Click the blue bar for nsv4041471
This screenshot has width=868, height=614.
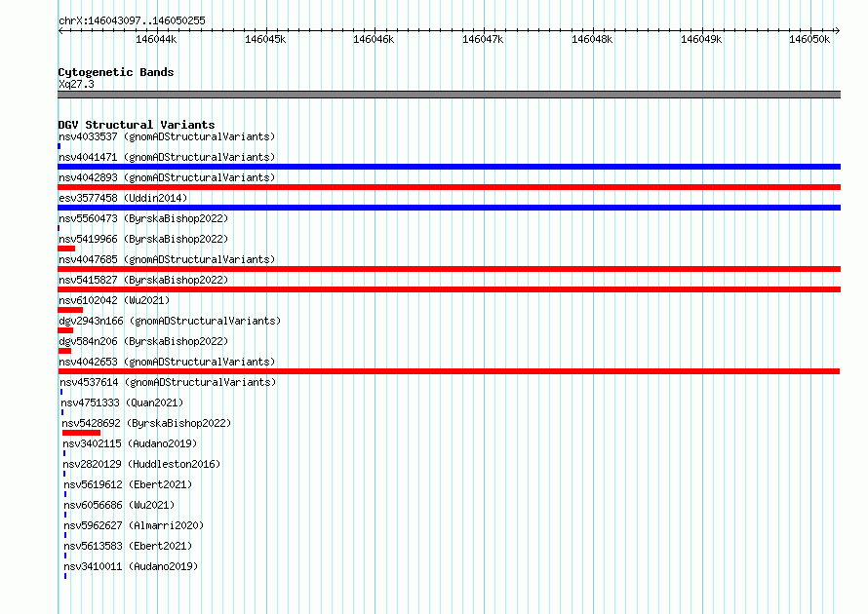coord(449,167)
